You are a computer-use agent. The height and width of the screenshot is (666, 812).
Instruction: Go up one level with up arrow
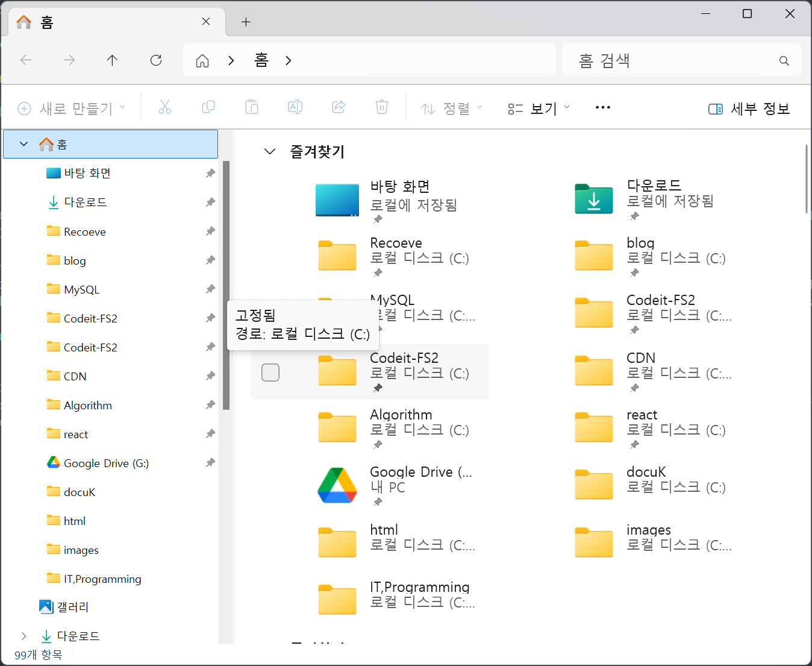pyautogui.click(x=112, y=60)
